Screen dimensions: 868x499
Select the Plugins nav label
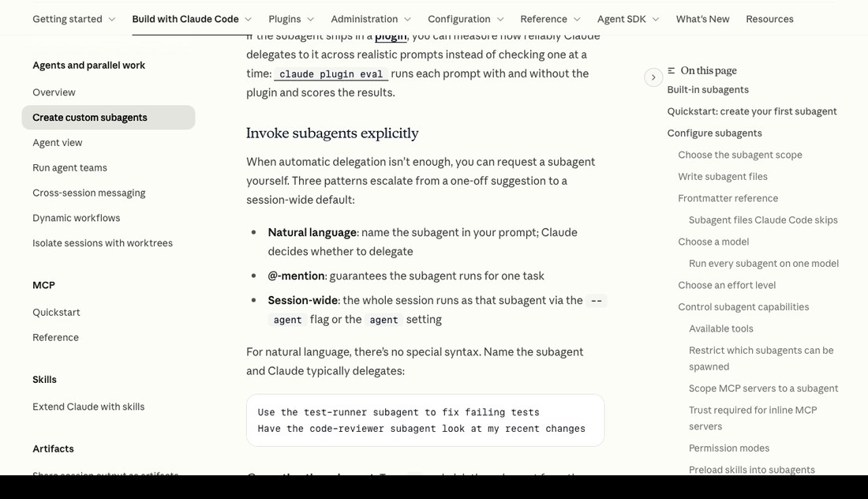click(x=285, y=19)
